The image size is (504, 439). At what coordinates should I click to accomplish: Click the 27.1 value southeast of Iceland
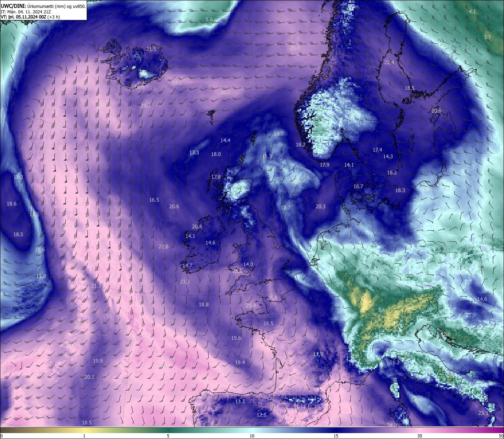click(177, 83)
